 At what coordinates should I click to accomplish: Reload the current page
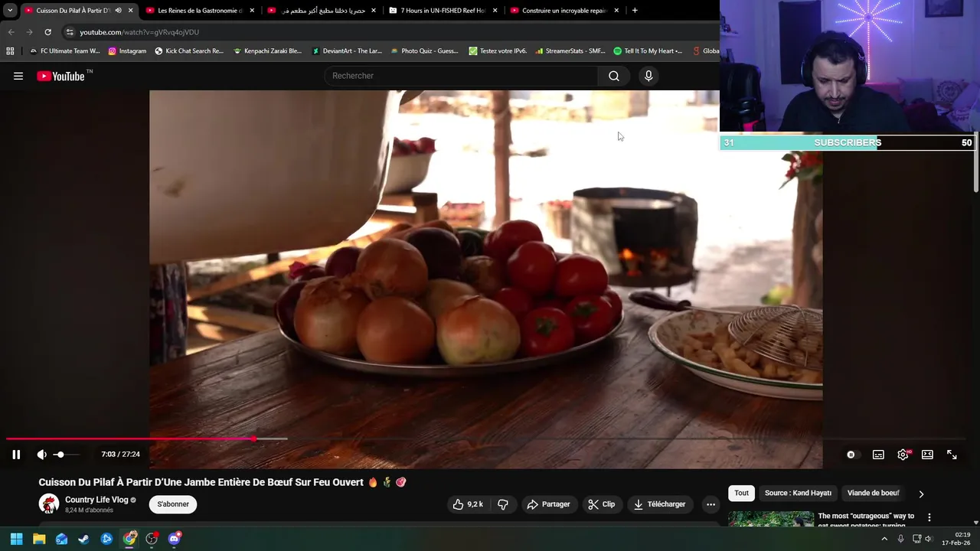(47, 32)
